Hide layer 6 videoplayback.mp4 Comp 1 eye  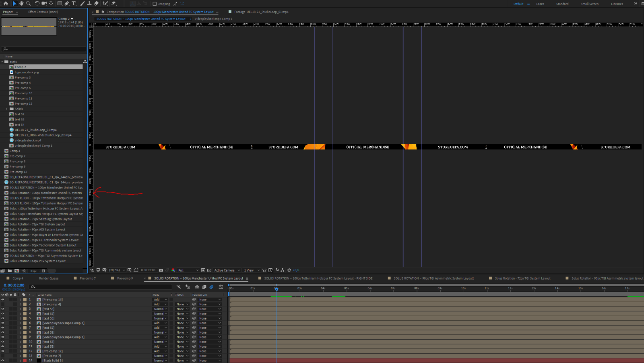click(x=2, y=323)
